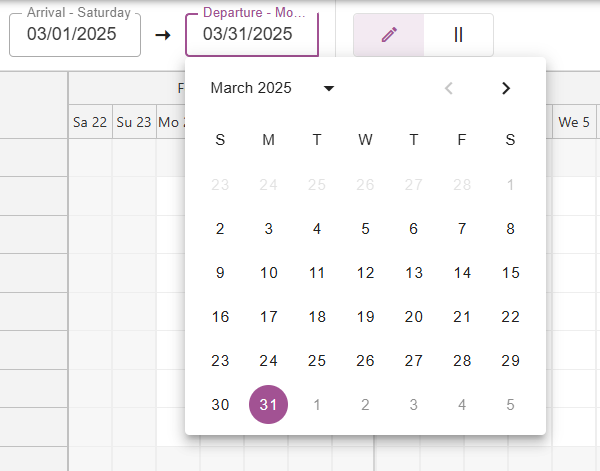Click the We 5 column header
This screenshot has height=471, width=600.
(x=574, y=123)
